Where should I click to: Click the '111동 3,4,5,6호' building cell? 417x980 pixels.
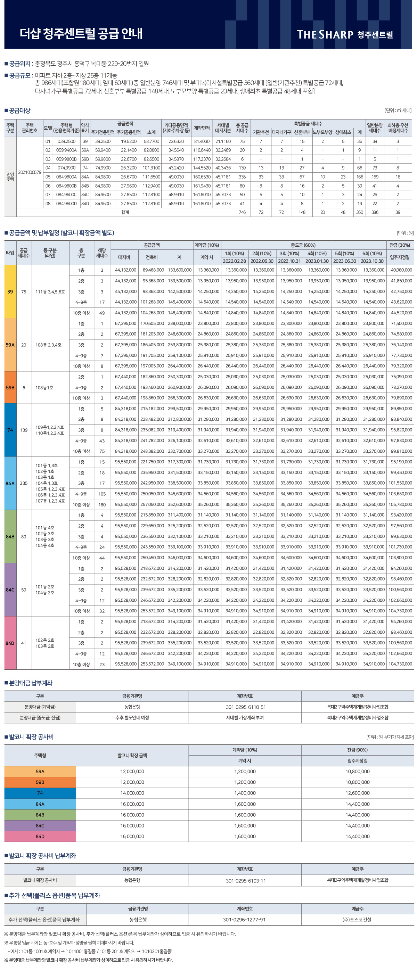coord(50,292)
